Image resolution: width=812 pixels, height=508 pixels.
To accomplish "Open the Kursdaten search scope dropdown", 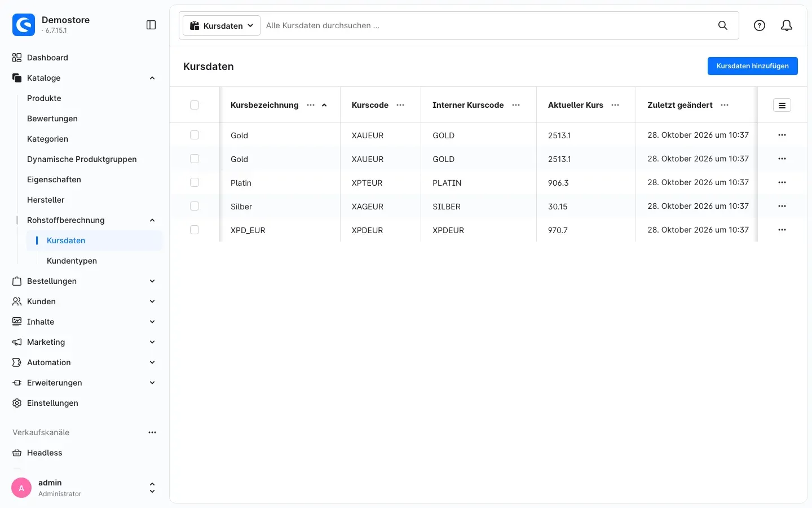I will 222,25.
